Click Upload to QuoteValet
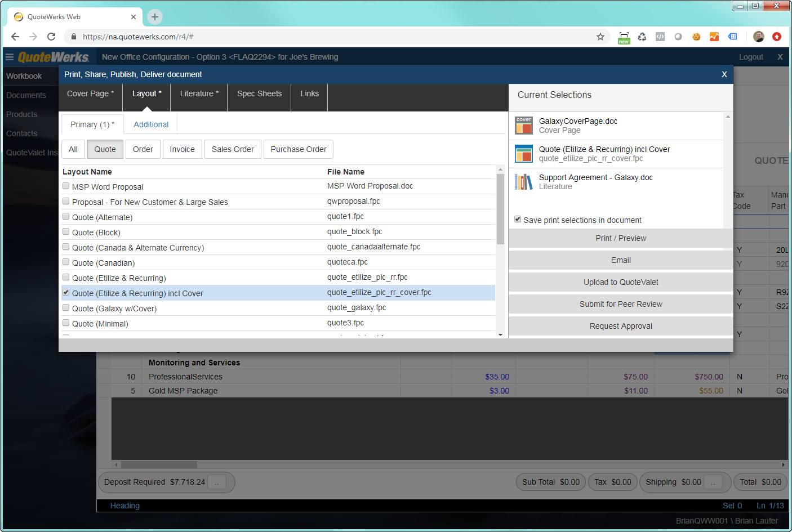The height and width of the screenshot is (532, 792). (621, 282)
